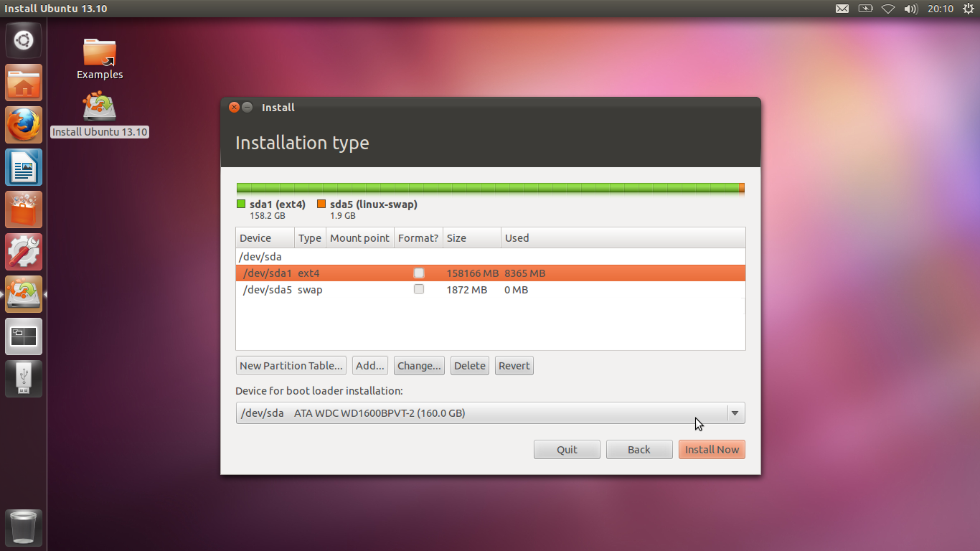Minimize the Install window

tap(247, 108)
